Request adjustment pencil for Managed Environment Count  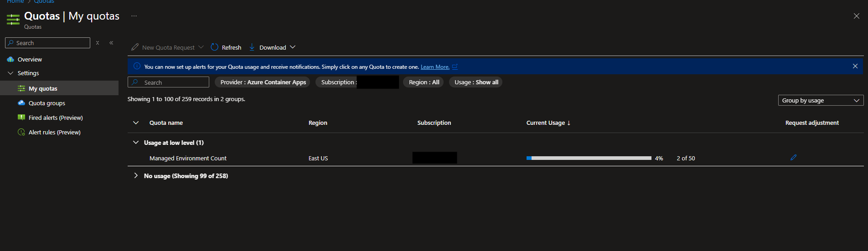coord(793,158)
